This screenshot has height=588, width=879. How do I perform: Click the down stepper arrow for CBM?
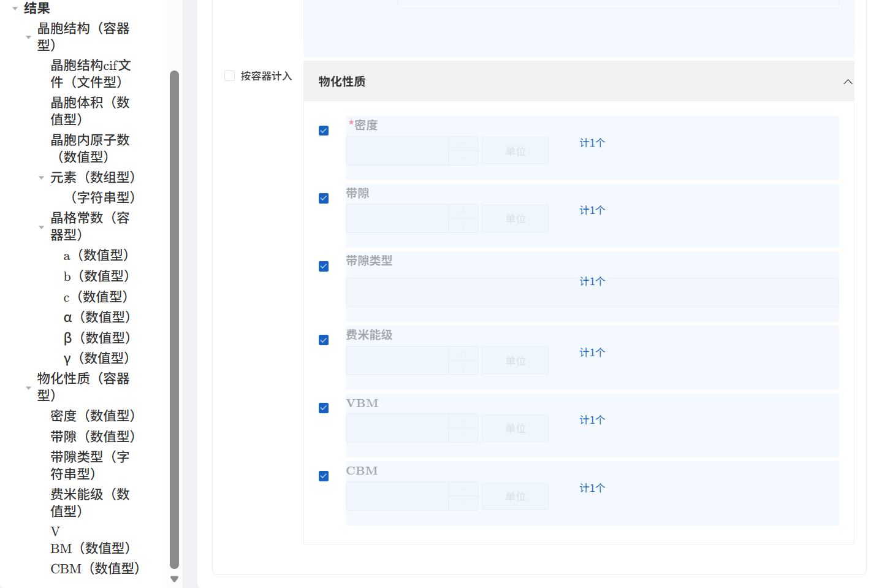[x=464, y=502]
